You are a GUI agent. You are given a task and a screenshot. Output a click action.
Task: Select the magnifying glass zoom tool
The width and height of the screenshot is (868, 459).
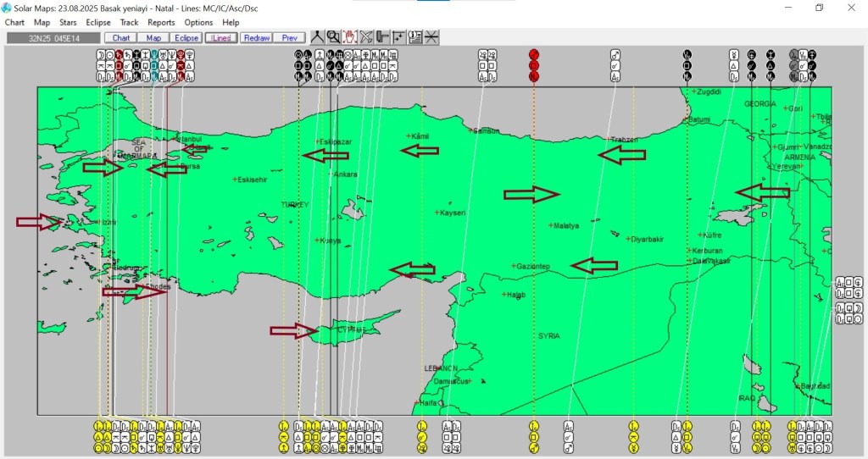pyautogui.click(x=333, y=37)
